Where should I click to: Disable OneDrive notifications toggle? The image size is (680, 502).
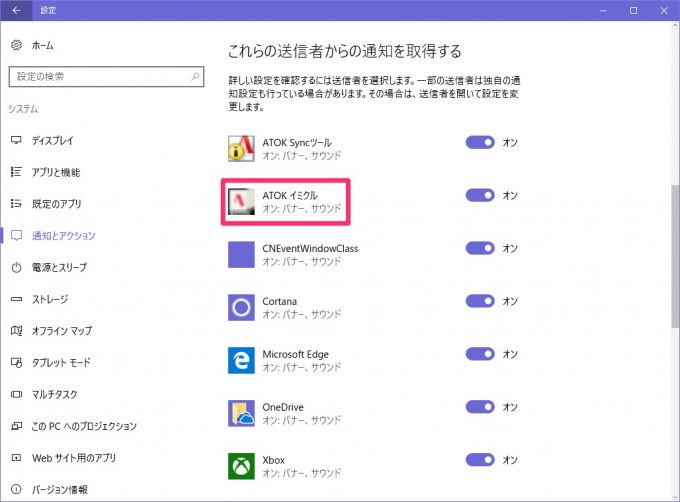coord(480,407)
